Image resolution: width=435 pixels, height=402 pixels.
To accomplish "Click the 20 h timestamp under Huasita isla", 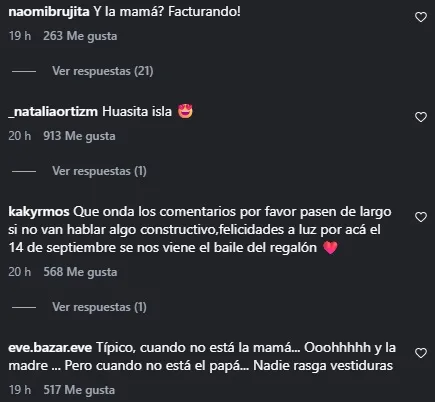I will point(20,136).
